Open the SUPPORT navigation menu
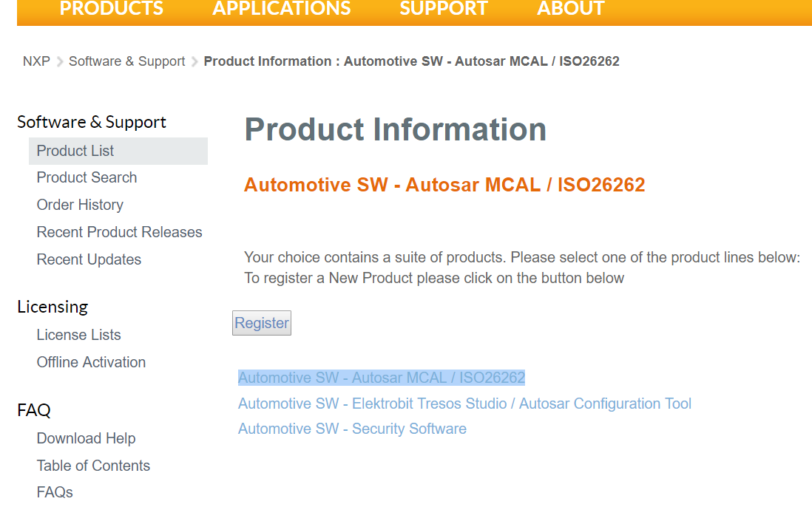Image resolution: width=812 pixels, height=507 pixels. [x=444, y=8]
